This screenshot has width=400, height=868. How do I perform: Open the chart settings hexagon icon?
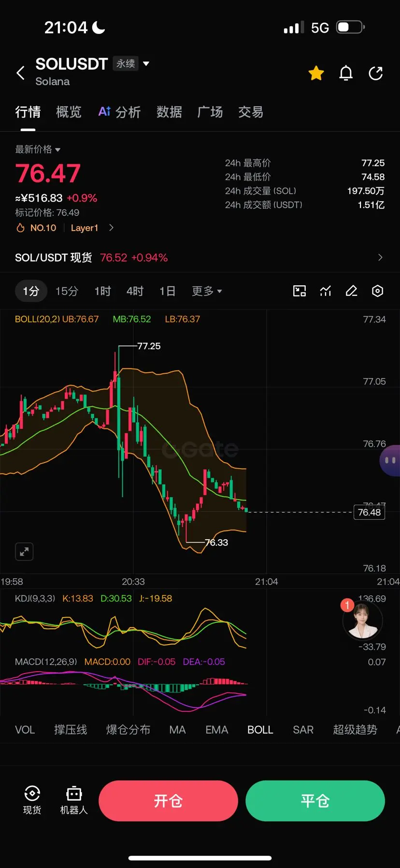(378, 291)
